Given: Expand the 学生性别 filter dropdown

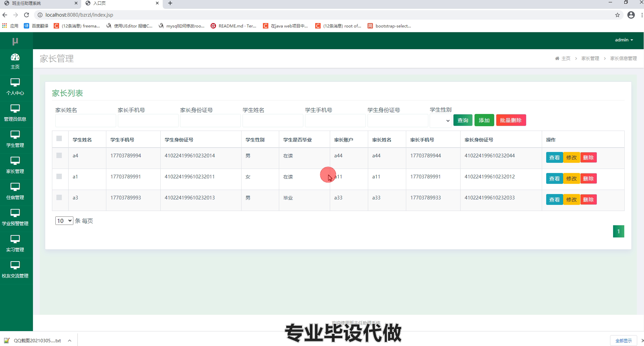Looking at the screenshot, I should click(441, 121).
